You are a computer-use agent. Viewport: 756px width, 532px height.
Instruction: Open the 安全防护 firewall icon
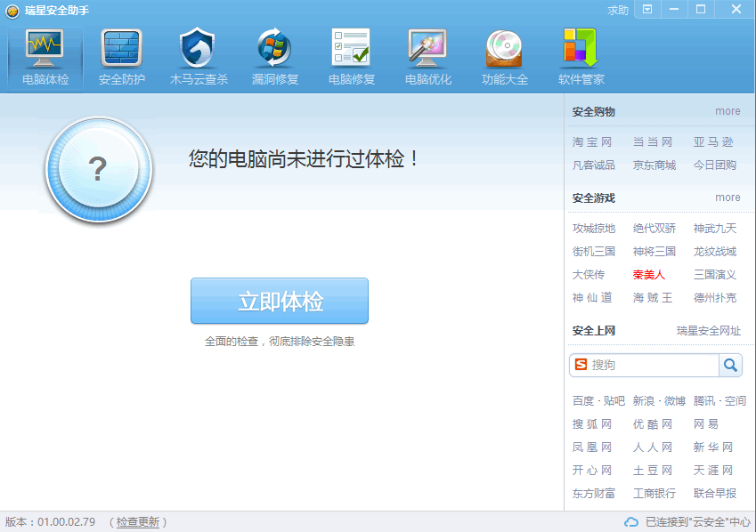tap(121, 48)
